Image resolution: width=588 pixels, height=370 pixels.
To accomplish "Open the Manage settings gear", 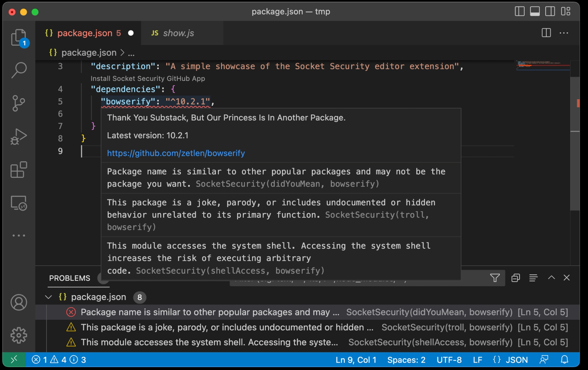I will coord(18,335).
